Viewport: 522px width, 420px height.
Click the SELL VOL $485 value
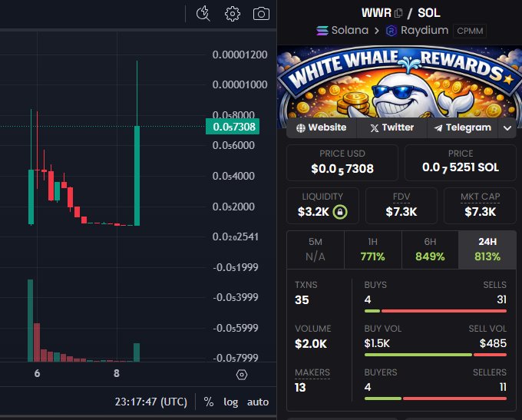coord(493,343)
